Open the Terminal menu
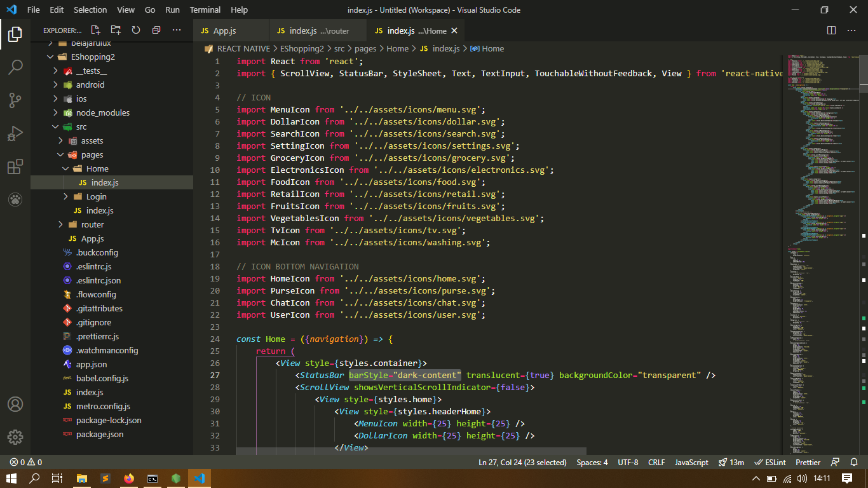 [x=205, y=10]
